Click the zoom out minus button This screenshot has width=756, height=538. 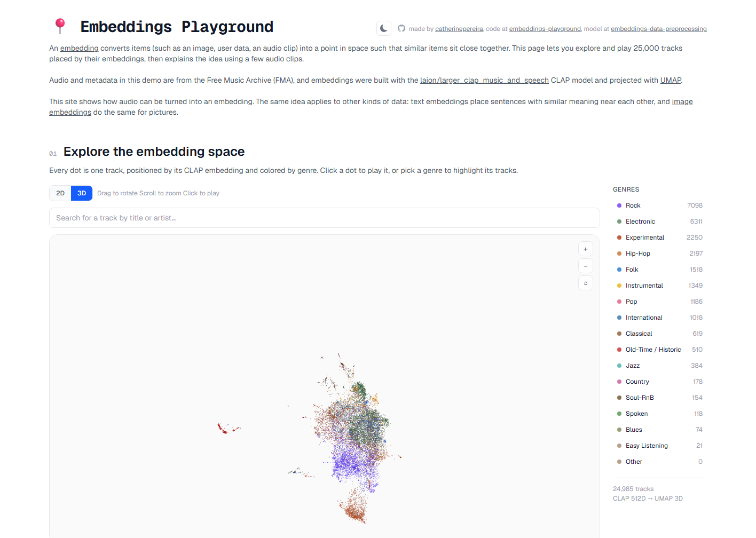point(586,266)
